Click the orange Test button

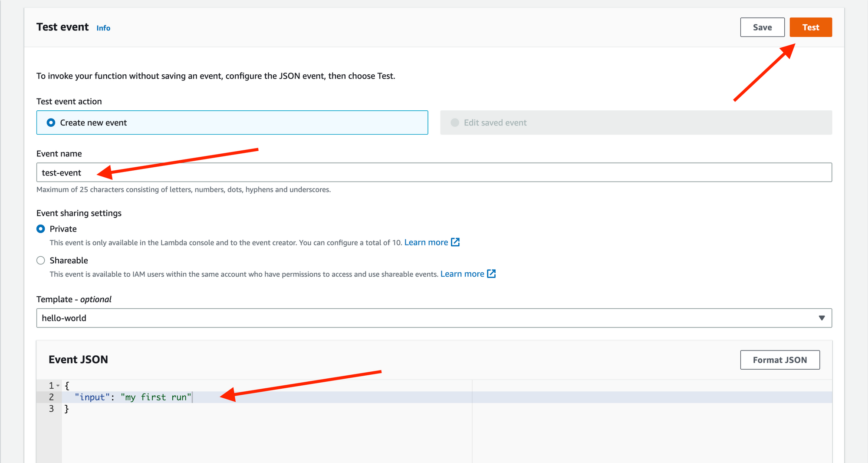coord(811,27)
